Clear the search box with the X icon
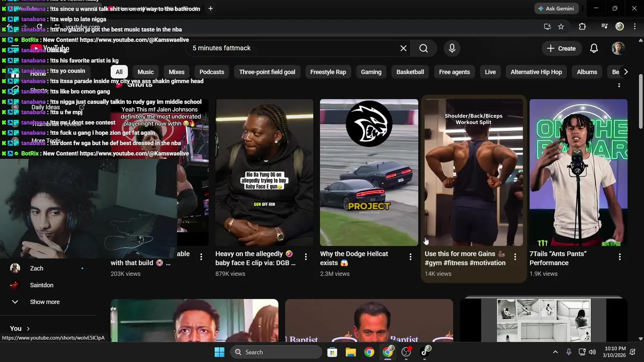Image resolution: width=644 pixels, height=362 pixels. point(403,48)
